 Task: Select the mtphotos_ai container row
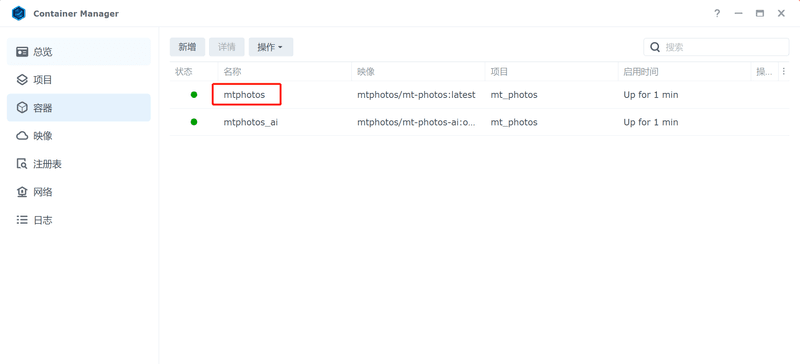tap(480, 122)
